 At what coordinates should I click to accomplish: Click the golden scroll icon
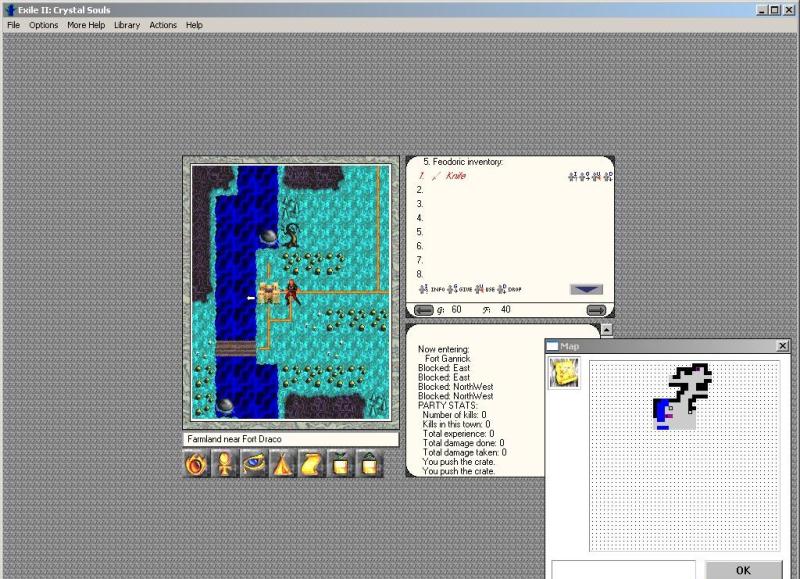312,465
